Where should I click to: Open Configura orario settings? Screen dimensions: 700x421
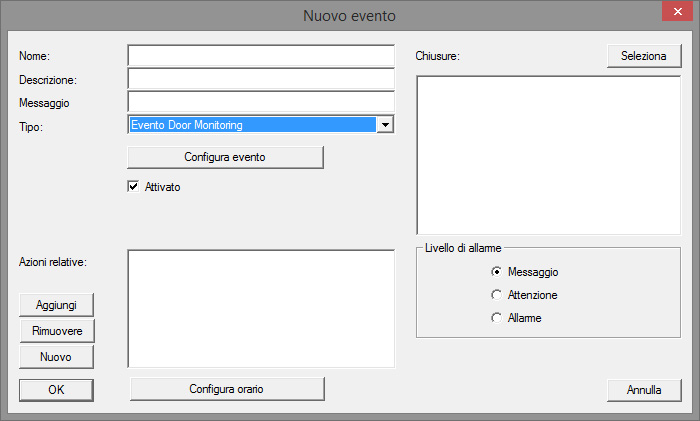click(227, 388)
